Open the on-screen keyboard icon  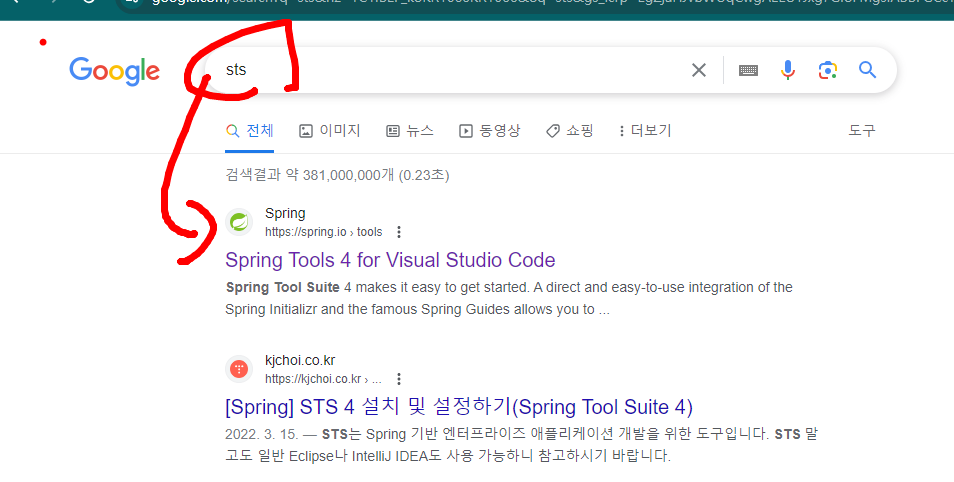tap(748, 71)
